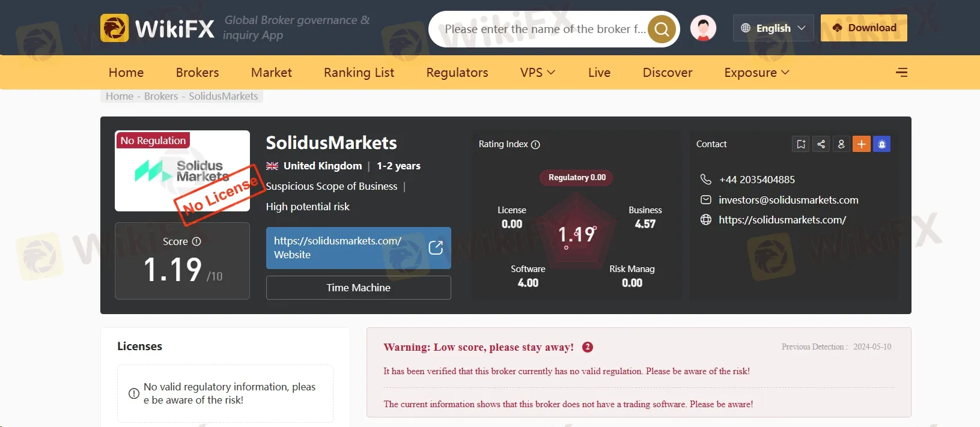980x427 pixels.
Task: Click the orange plus icon
Action: [x=861, y=144]
